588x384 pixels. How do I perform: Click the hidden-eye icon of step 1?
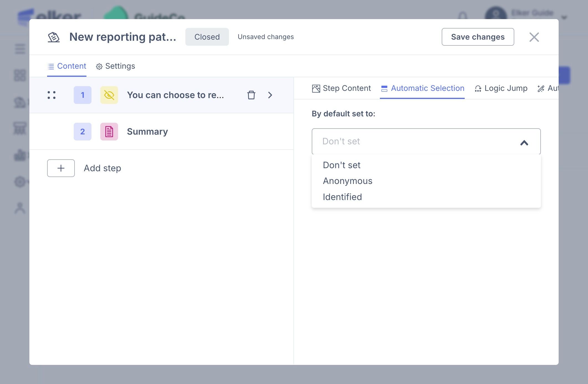(109, 95)
